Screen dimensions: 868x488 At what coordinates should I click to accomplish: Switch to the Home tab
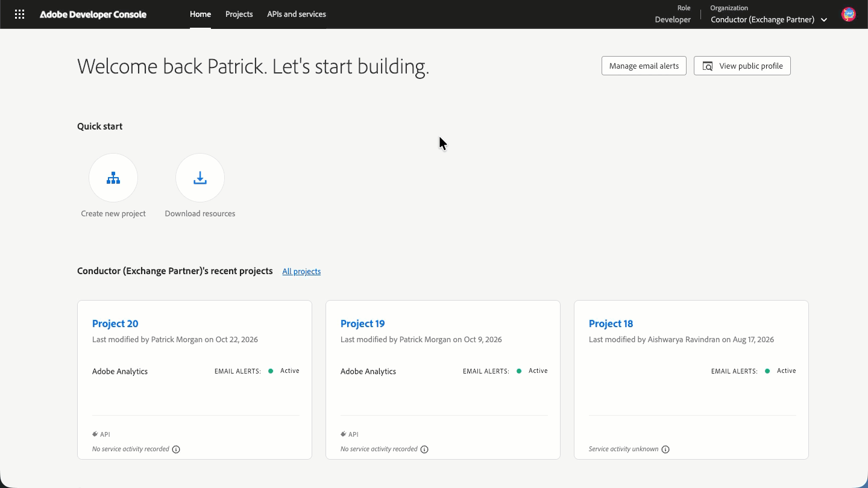point(200,14)
